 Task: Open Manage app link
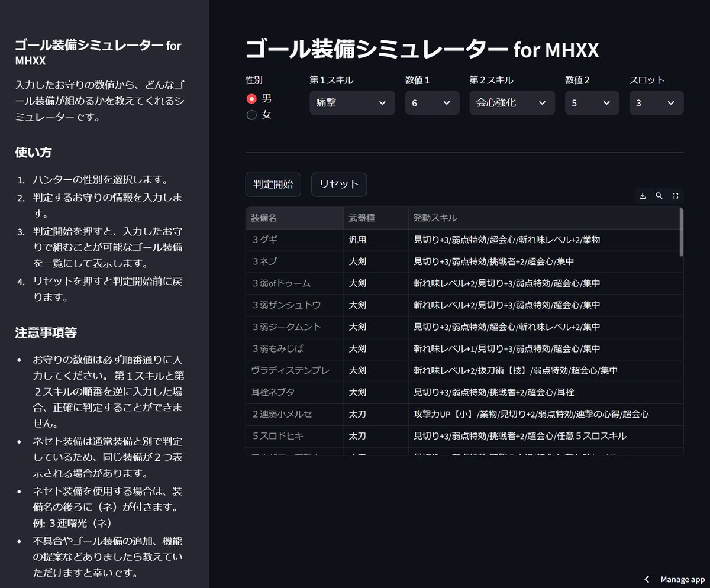point(682,580)
